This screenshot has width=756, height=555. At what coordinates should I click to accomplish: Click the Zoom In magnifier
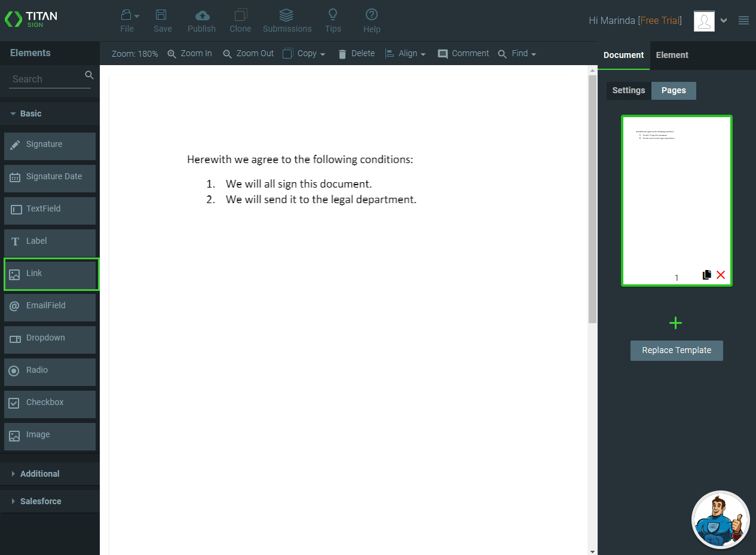pos(172,54)
